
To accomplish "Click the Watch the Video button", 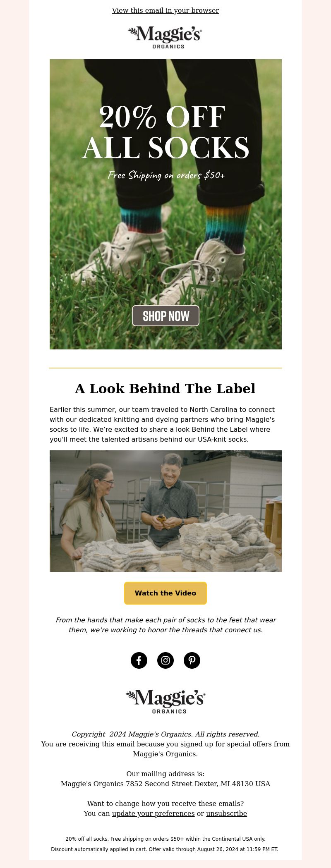I will (x=165, y=593).
